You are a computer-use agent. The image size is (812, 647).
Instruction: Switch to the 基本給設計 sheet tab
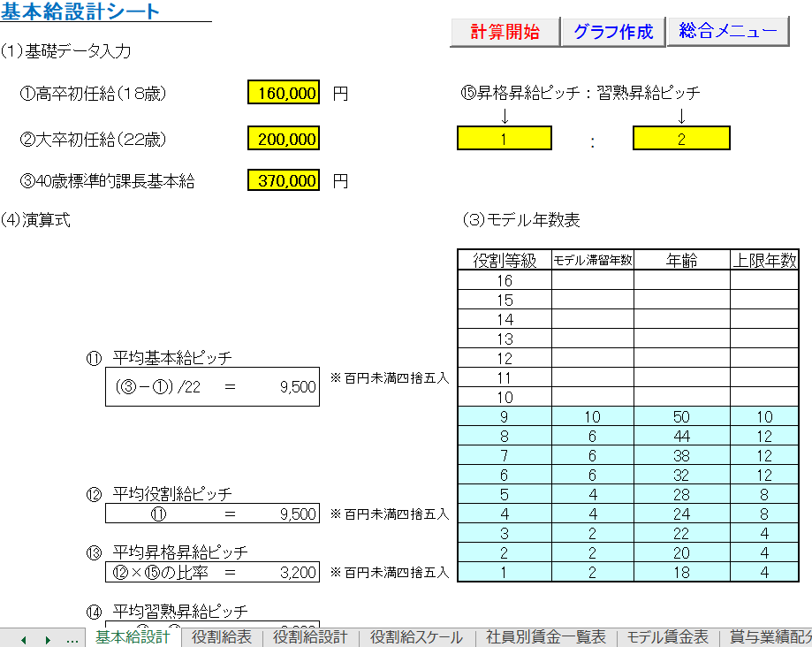(133, 637)
